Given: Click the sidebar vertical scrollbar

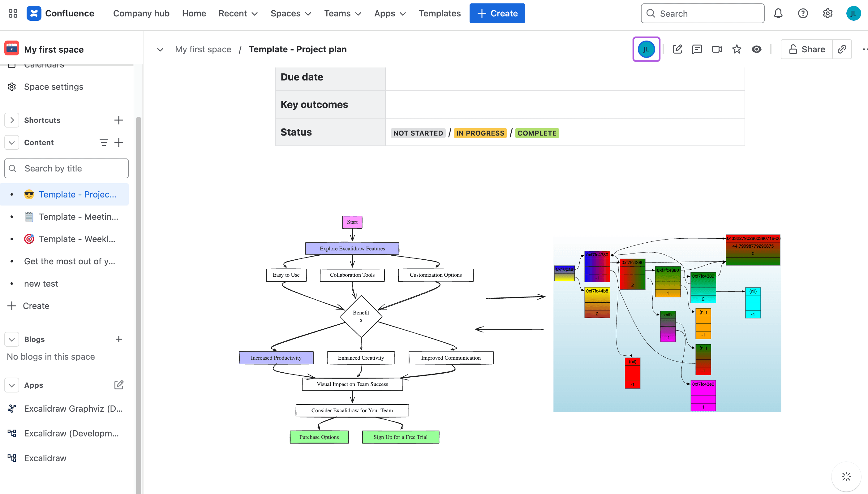Looking at the screenshot, I should 138,305.
